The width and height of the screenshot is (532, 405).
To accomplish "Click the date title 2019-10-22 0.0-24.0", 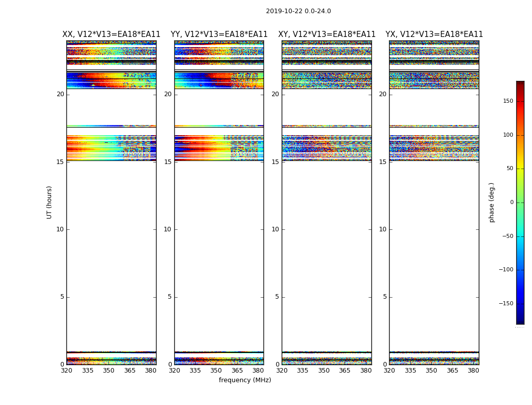I will pos(298,11).
